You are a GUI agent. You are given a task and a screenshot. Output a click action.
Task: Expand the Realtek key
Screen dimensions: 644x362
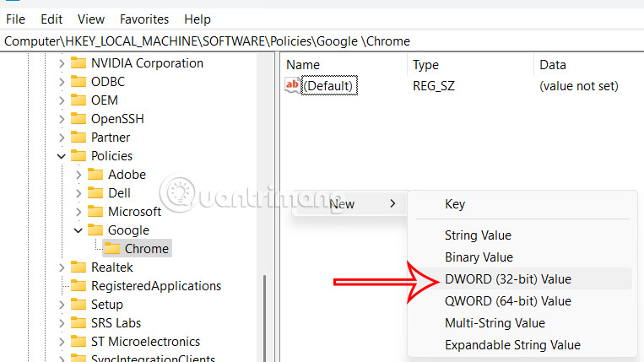(x=62, y=267)
